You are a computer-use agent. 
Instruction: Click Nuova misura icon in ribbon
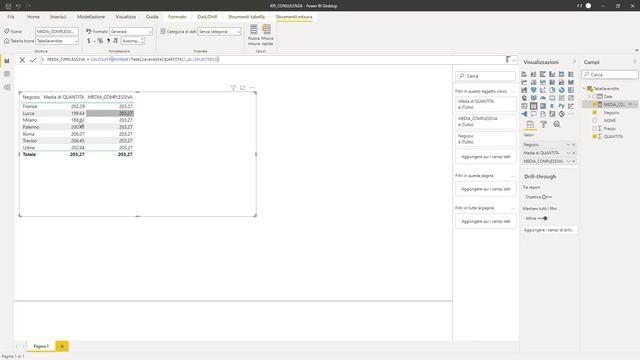(x=253, y=35)
